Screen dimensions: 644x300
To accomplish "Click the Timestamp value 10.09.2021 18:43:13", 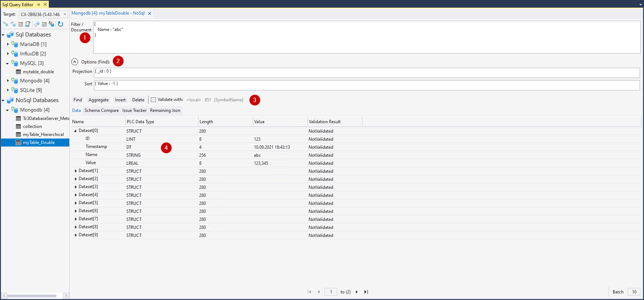I will [x=272, y=147].
